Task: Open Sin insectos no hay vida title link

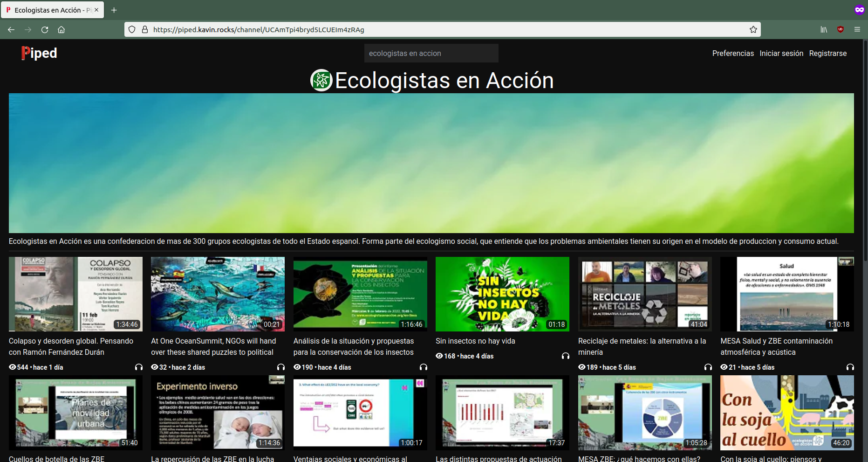Action: [475, 341]
